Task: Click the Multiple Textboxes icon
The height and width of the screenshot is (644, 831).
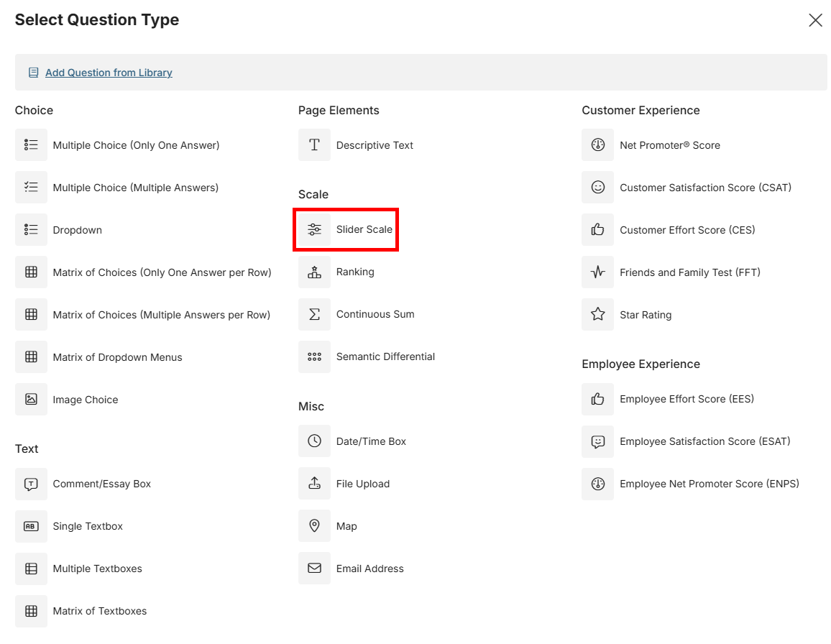Action: (x=31, y=569)
